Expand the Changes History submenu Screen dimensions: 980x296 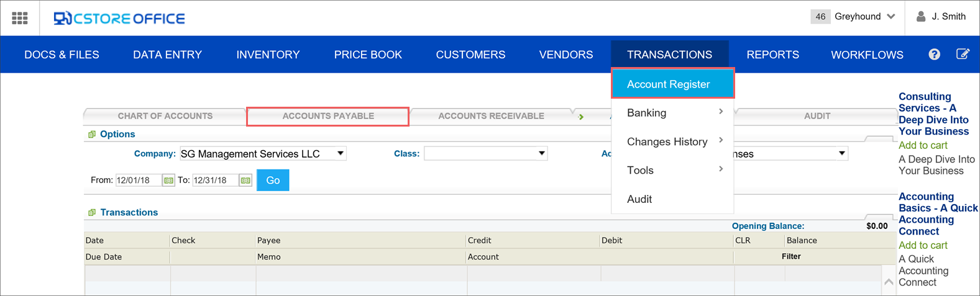coord(672,141)
